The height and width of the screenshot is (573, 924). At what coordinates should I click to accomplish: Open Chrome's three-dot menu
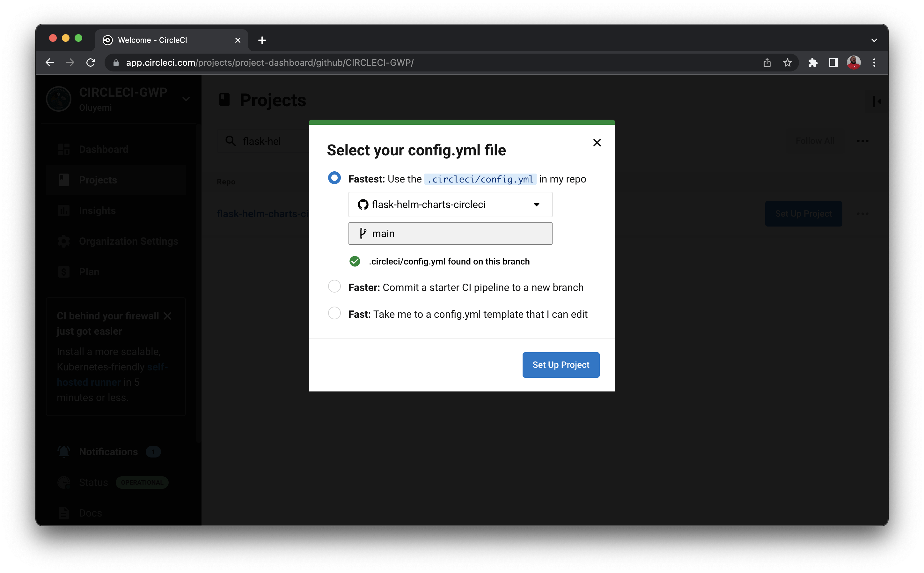tap(874, 62)
